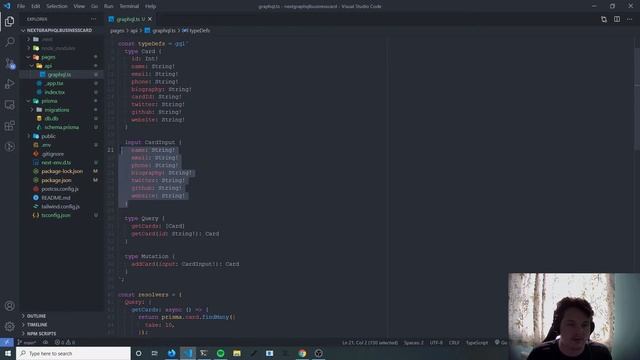Open the Explorer view in the activity bar
The width and height of the screenshot is (640, 360).
[x=9, y=21]
